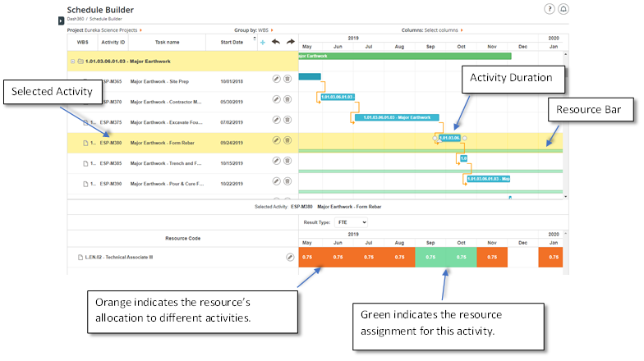Expand the sidebar arrow near the Dash360 breadcrumb
The image size is (644, 361).
point(61,21)
